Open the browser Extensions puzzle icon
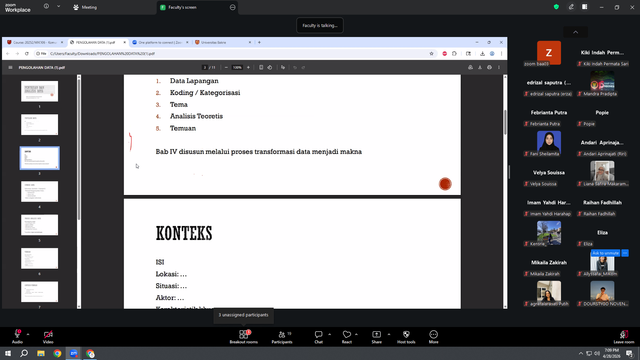 click(x=454, y=53)
